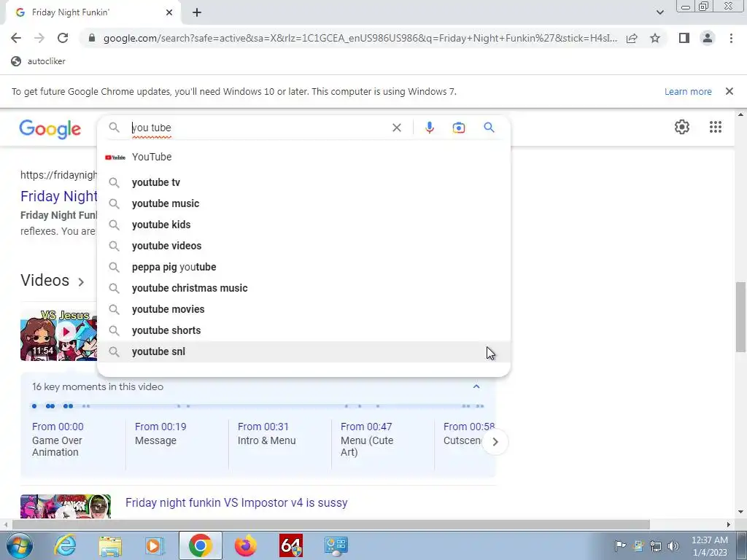747x560 pixels.
Task: Click the vertical page scrollbar thumb
Action: [740, 317]
